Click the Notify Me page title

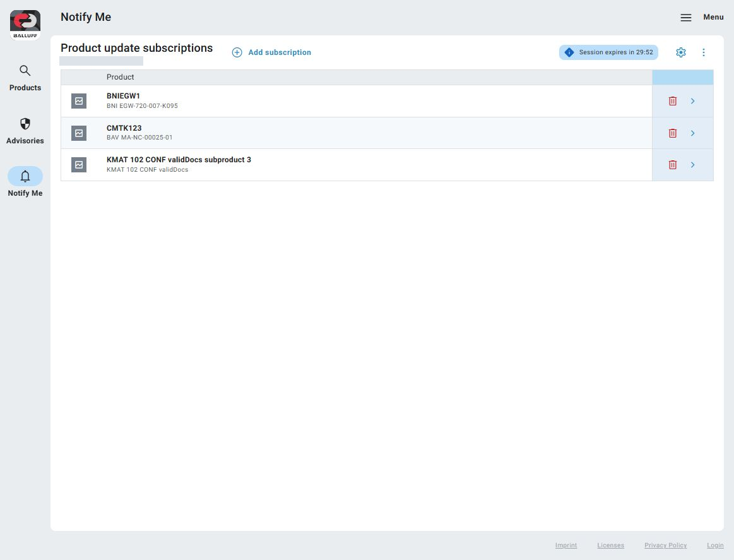pos(86,17)
